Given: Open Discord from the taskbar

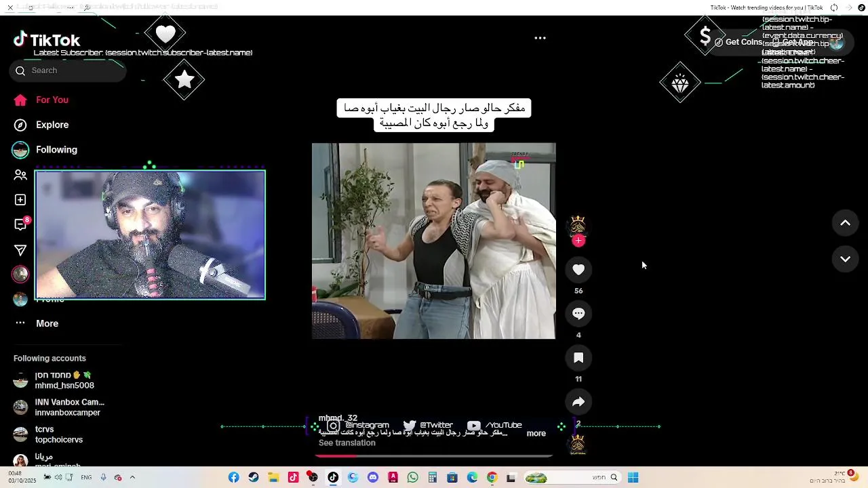Looking at the screenshot, I should [x=373, y=478].
